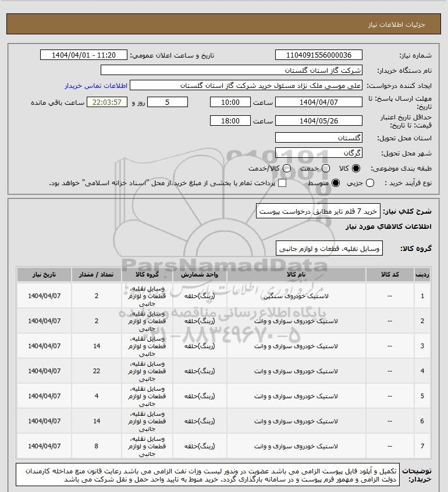Click the need number field 1104091556000036

click(x=318, y=55)
